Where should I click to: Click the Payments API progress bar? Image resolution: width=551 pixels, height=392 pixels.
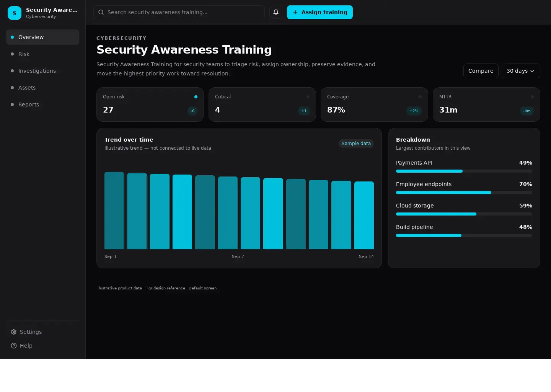pos(464,171)
